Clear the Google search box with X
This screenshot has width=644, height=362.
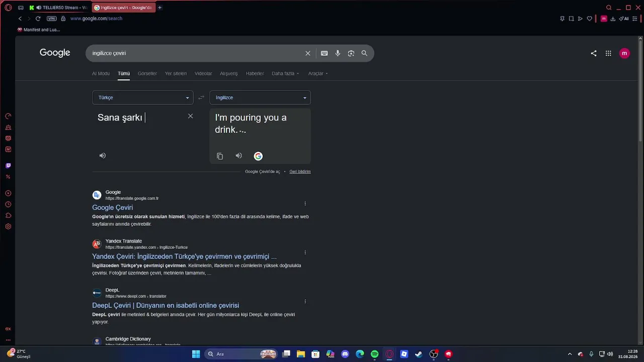click(x=308, y=53)
